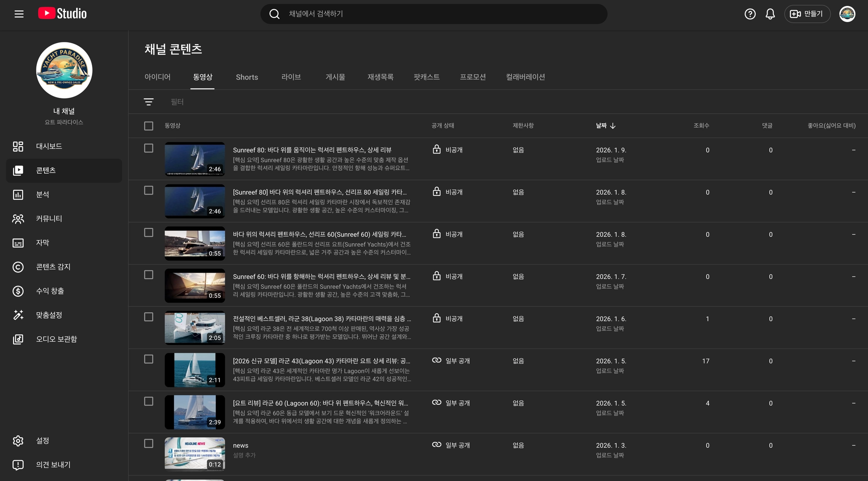Switch to the 재생목록 tab

(380, 77)
